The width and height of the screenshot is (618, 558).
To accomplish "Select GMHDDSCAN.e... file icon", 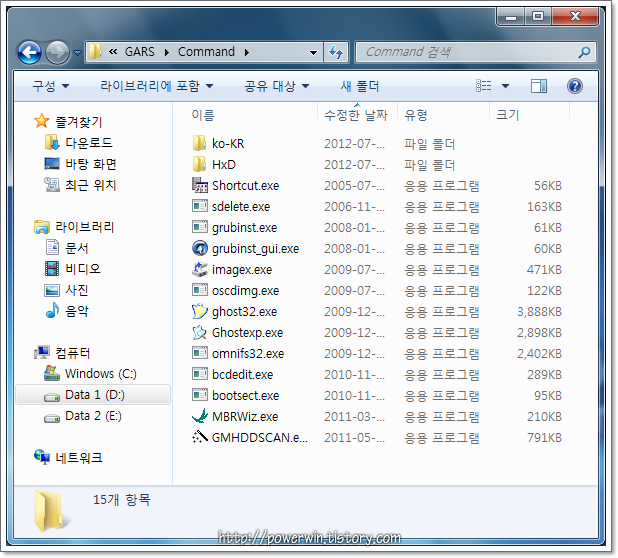I will click(199, 437).
